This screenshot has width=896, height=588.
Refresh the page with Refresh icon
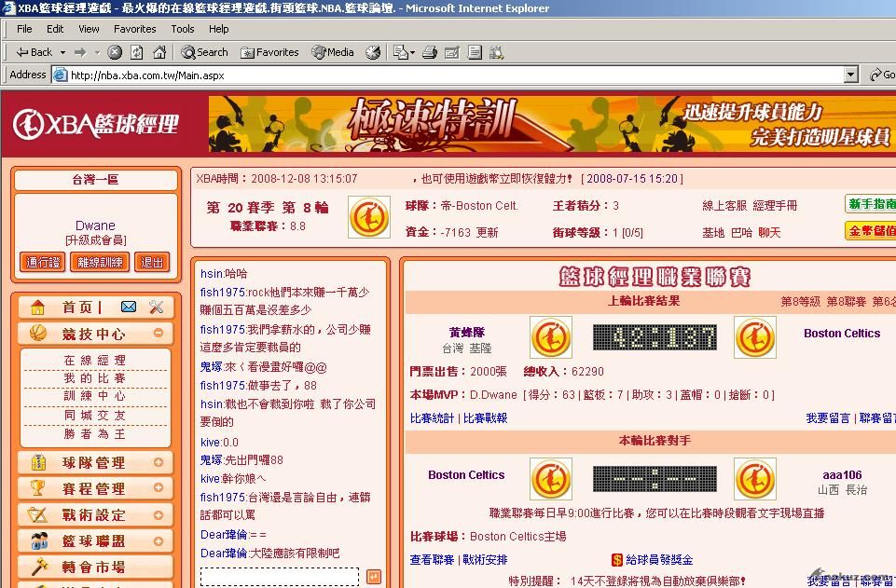point(136,52)
